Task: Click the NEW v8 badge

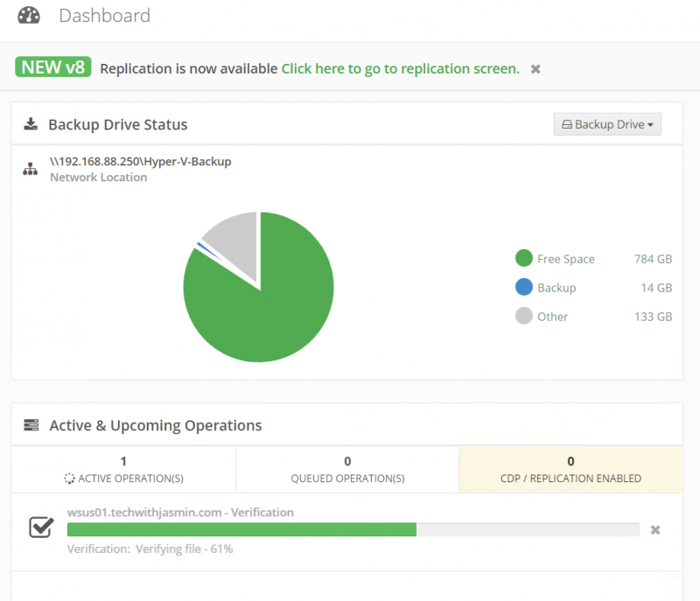Action: coord(52,66)
